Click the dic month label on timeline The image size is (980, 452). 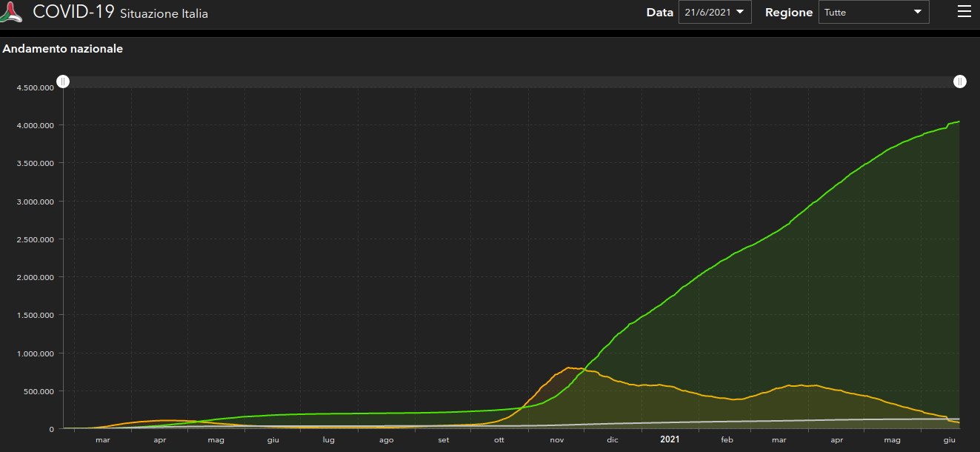(x=612, y=440)
